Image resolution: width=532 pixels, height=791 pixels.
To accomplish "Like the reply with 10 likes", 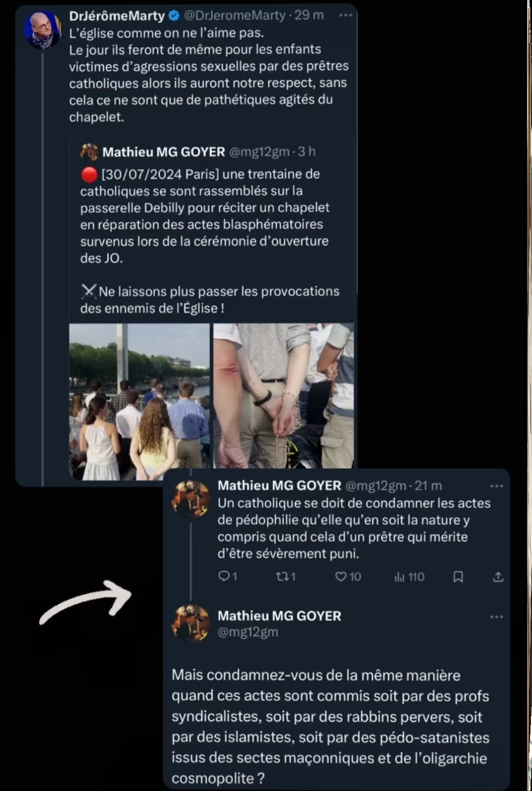I will point(341,576).
